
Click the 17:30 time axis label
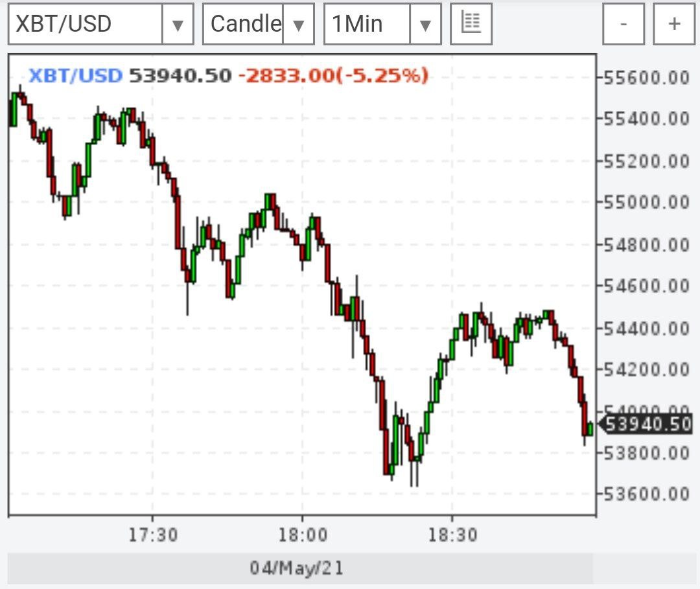(x=152, y=535)
